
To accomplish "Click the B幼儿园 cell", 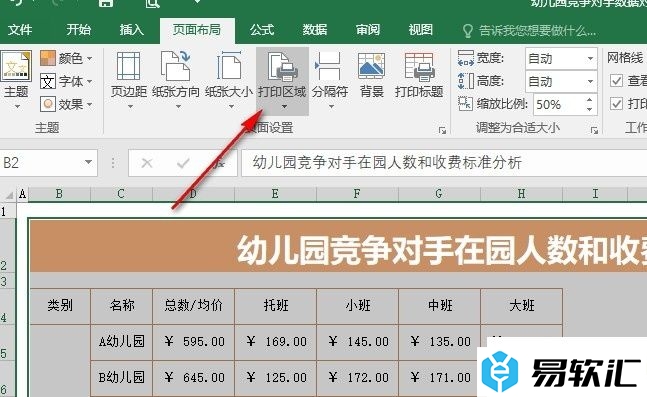I will 121,378.
